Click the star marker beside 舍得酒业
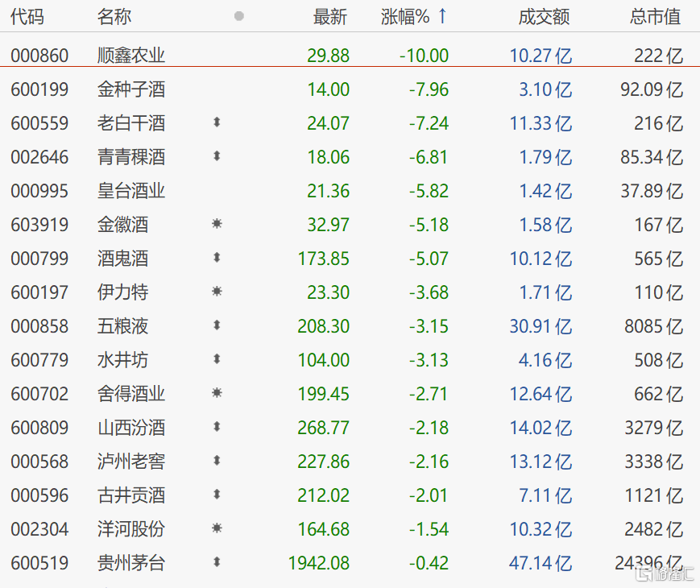 217,393
